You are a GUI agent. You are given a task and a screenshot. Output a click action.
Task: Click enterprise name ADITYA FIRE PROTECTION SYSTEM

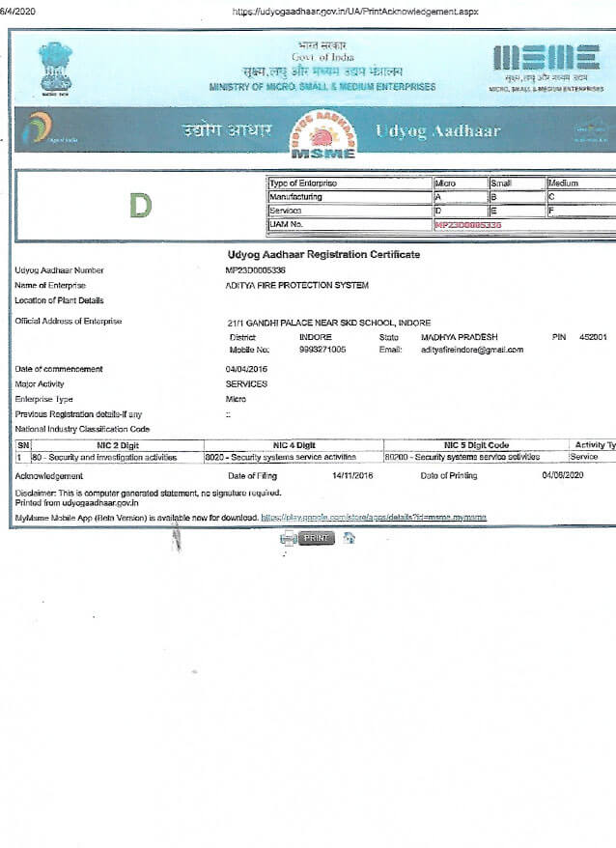tap(297, 285)
